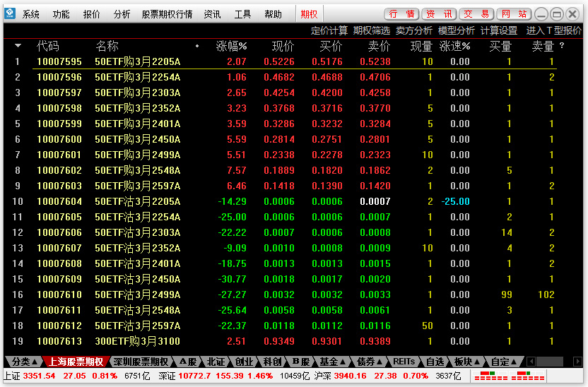Open the 帮助 menu

point(273,14)
